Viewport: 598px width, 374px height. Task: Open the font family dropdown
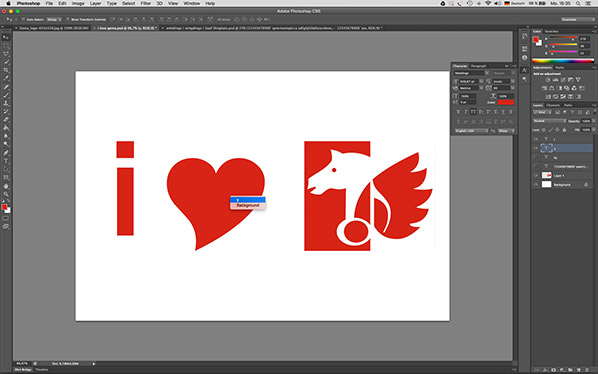[487, 73]
